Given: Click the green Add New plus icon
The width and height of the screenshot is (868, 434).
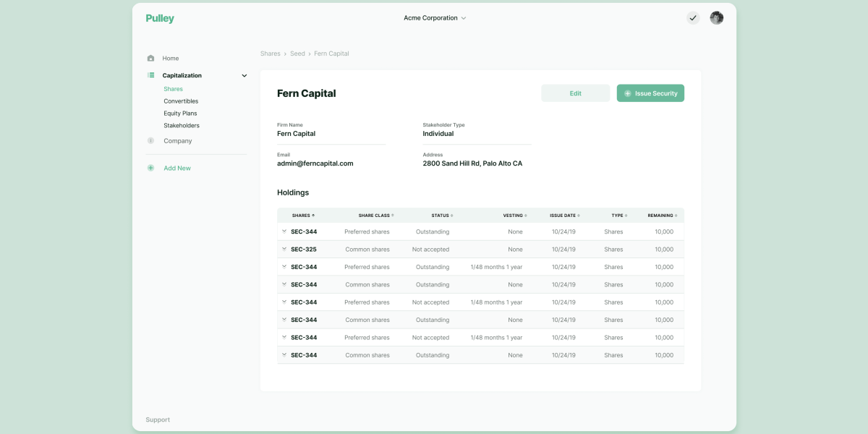Looking at the screenshot, I should [x=150, y=167].
